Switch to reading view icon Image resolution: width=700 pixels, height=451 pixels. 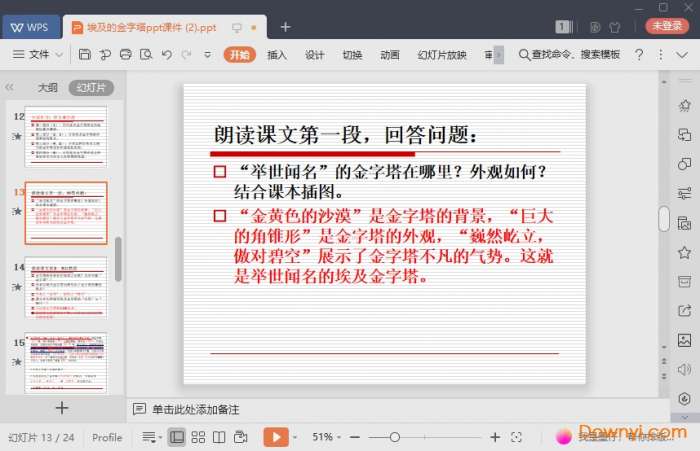[x=219, y=437]
